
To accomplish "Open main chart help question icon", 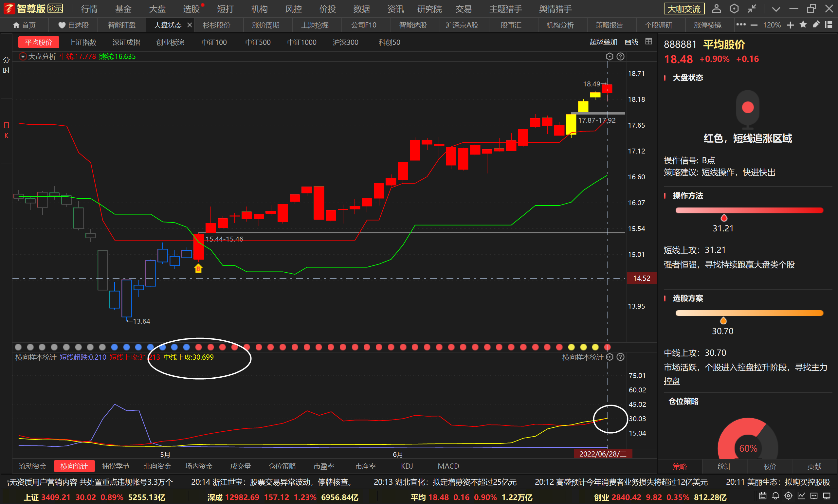I will click(x=620, y=56).
